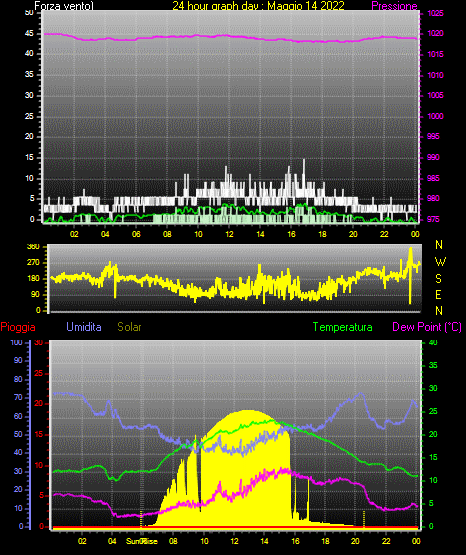Viewport: 466px width, 555px height.
Task: Click pressure axis value 975
Action: [x=433, y=219]
